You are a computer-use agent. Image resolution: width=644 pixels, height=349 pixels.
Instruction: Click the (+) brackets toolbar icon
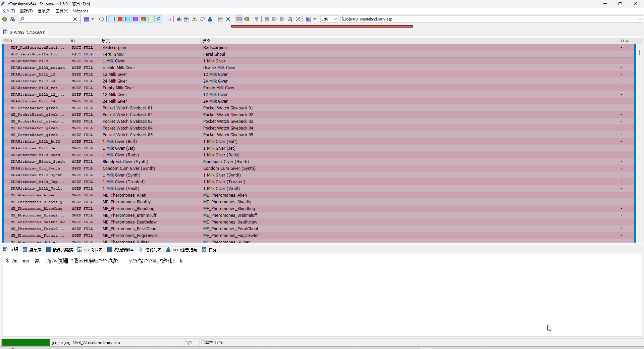pyautogui.click(x=298, y=19)
